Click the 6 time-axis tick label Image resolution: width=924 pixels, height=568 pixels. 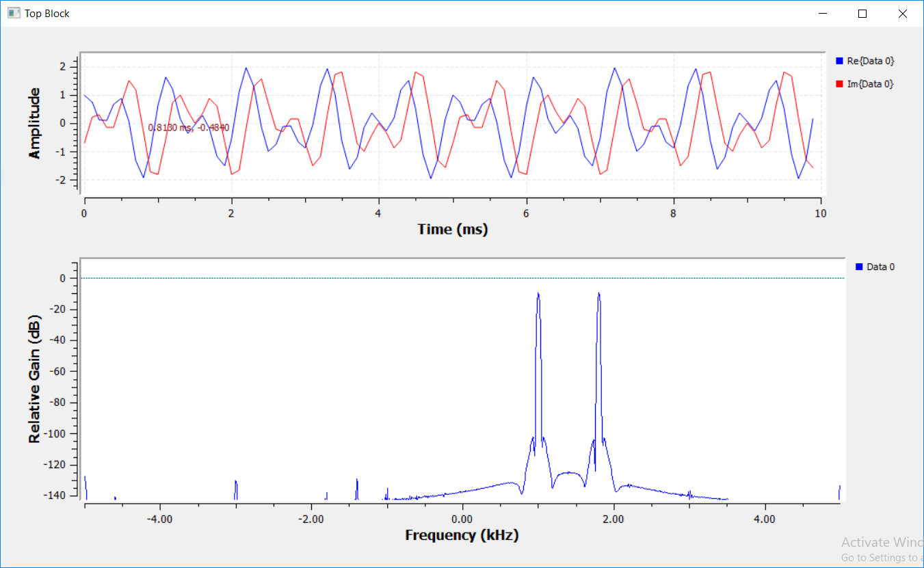527,213
